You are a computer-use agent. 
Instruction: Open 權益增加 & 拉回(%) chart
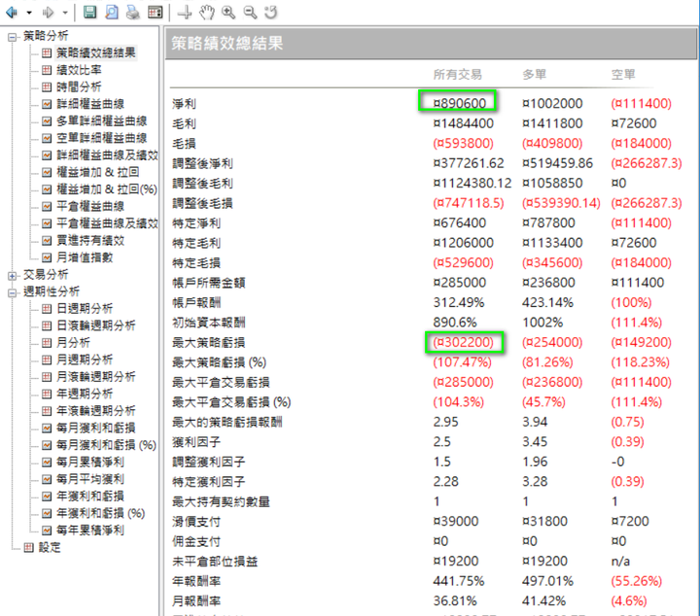click(x=107, y=189)
